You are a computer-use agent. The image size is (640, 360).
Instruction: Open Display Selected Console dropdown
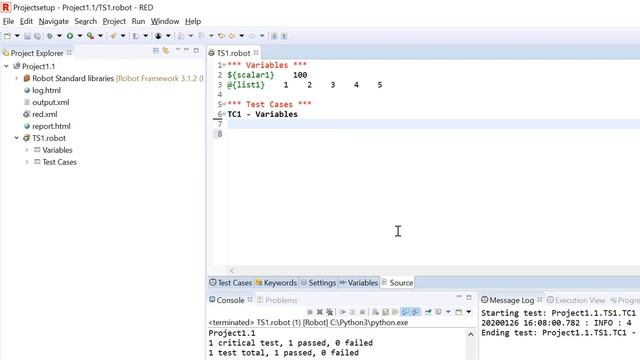[448, 312]
